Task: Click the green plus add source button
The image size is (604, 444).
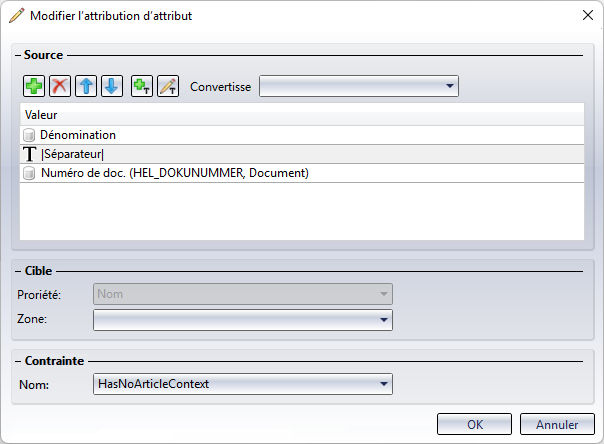Action: pyautogui.click(x=34, y=86)
